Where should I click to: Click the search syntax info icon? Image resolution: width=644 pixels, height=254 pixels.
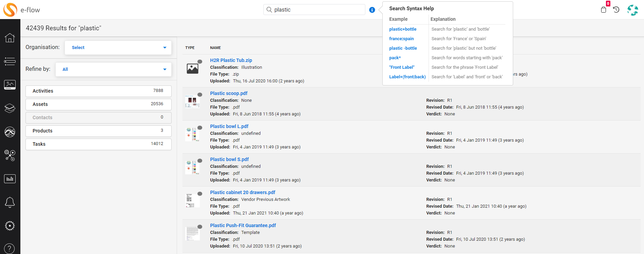point(372,10)
